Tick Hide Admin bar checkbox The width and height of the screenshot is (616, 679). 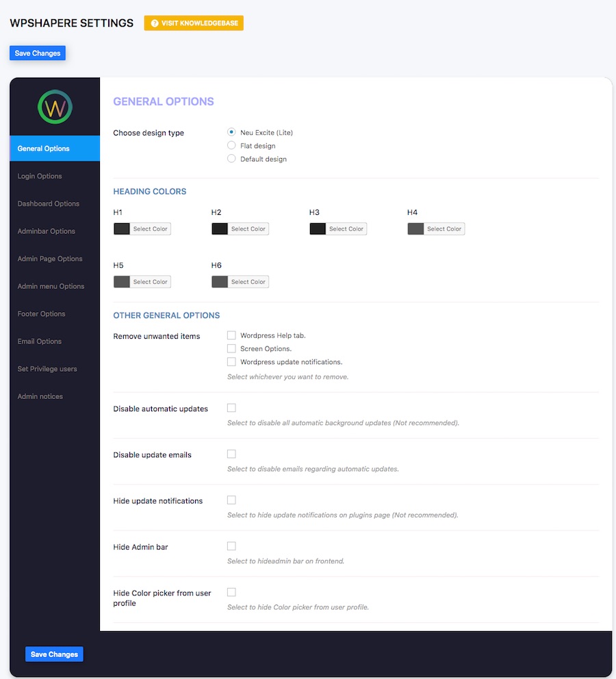[x=231, y=546]
